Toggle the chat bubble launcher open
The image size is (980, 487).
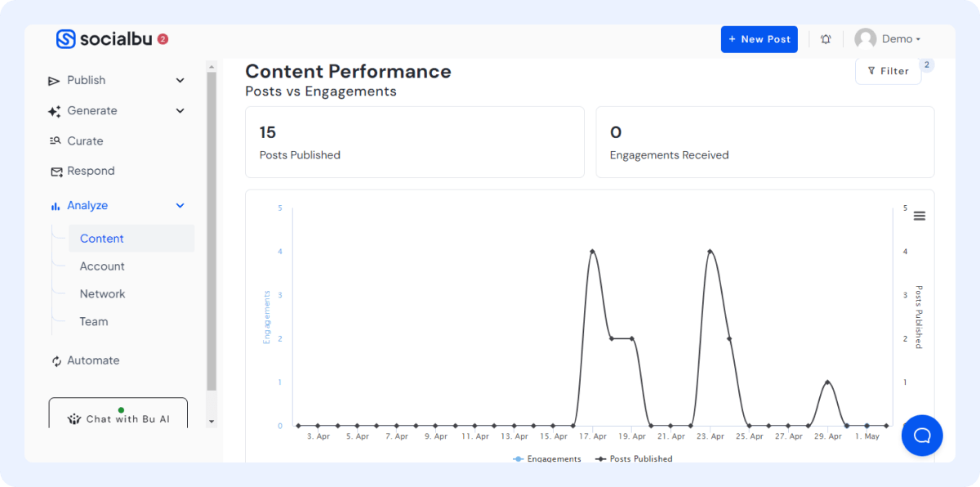922,436
